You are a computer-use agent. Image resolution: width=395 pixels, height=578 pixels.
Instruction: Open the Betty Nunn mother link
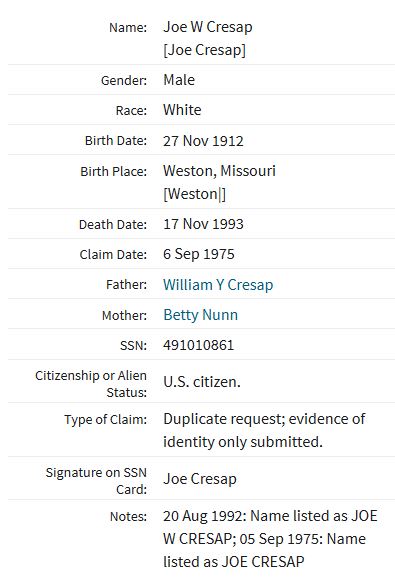[x=200, y=315]
